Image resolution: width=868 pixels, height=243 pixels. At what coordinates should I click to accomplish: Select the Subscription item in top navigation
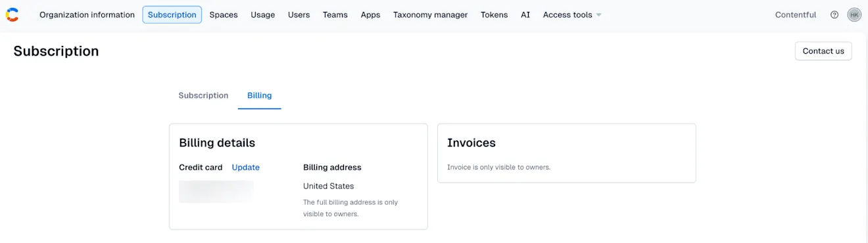172,14
